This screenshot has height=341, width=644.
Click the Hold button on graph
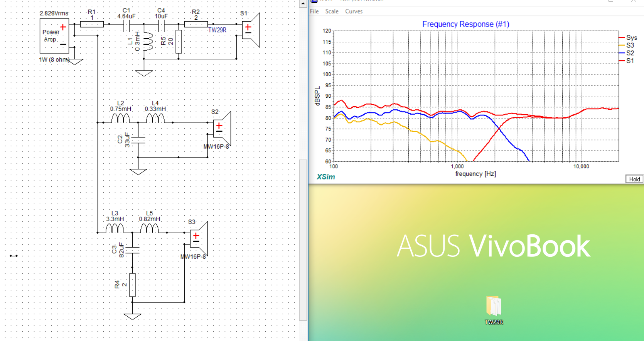coord(634,179)
